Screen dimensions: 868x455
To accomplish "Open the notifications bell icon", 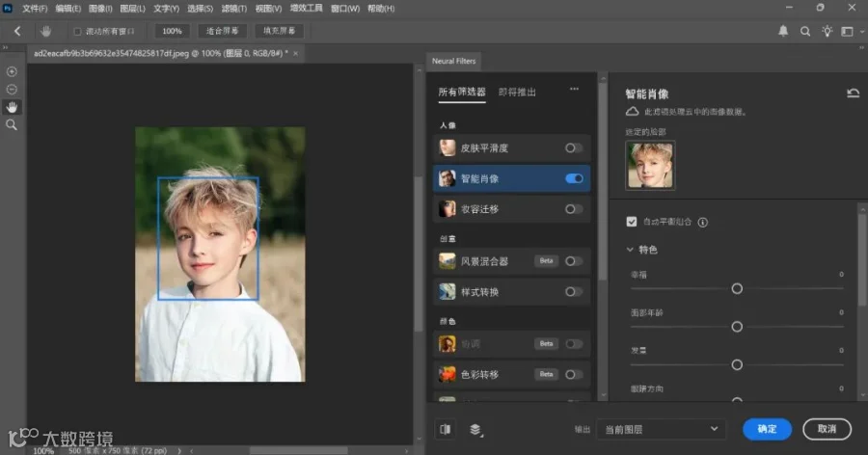I will click(x=783, y=31).
